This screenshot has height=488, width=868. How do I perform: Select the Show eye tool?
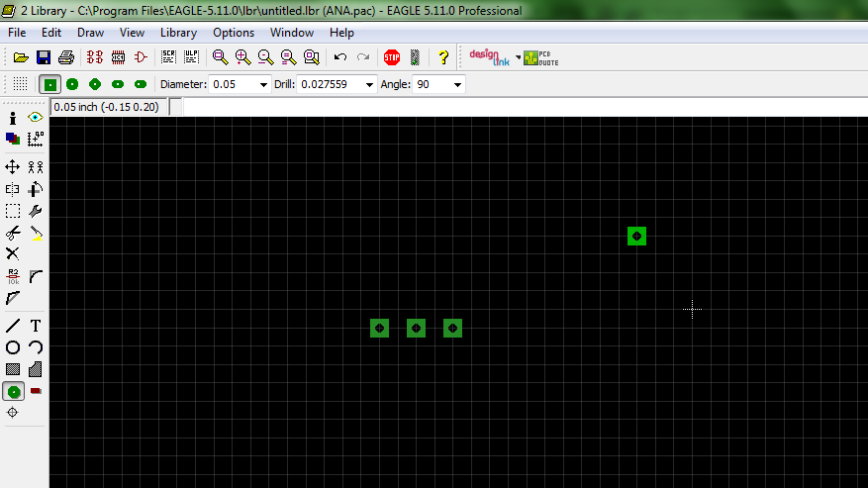pos(36,118)
